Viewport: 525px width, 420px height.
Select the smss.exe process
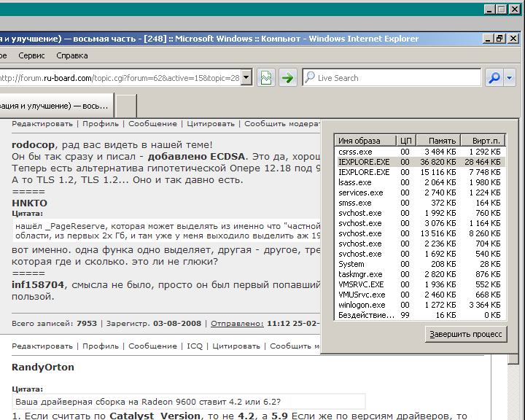click(x=420, y=203)
